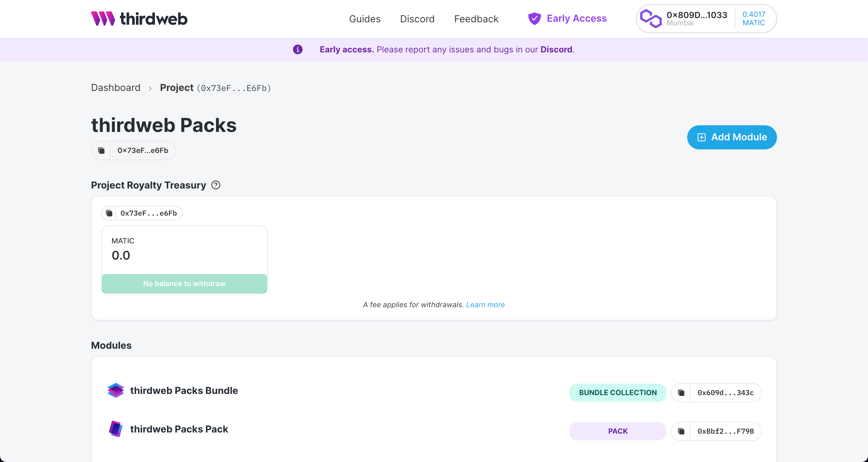Click the 0x609d...343c address
868x462 pixels.
(x=725, y=393)
